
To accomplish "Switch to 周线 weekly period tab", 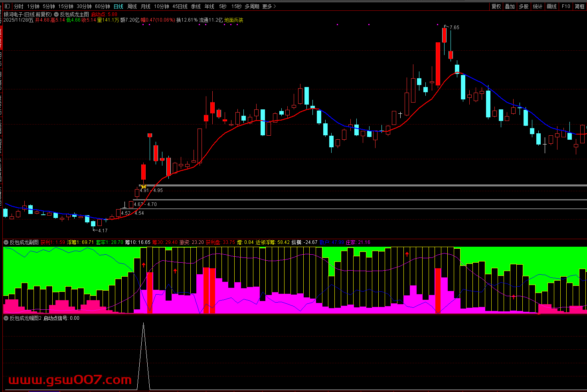I will [x=132, y=6].
